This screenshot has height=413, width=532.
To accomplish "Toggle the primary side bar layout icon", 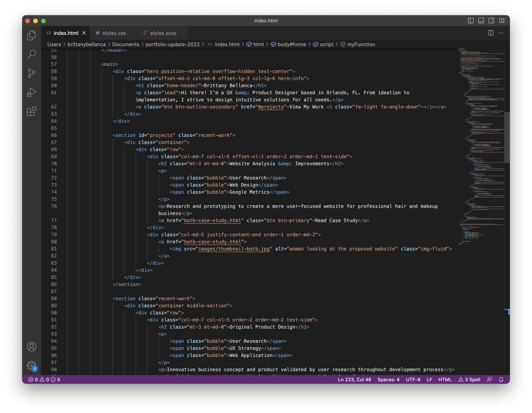I will click(x=471, y=21).
